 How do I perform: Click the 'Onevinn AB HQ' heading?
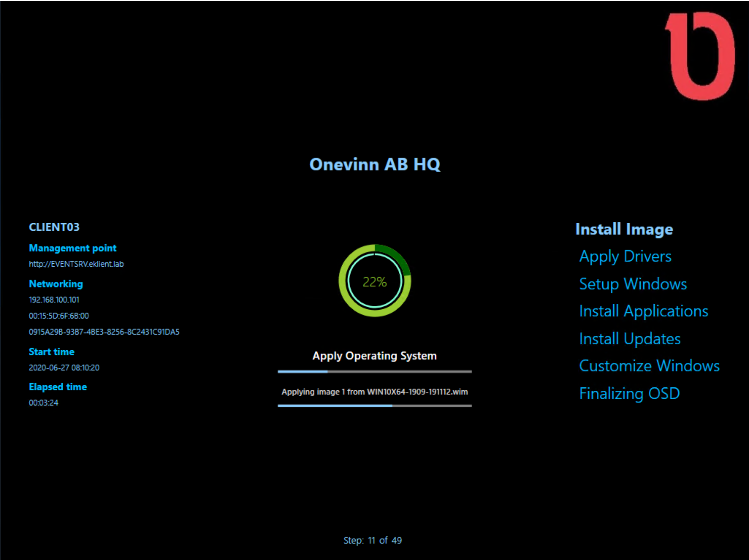pos(375,164)
